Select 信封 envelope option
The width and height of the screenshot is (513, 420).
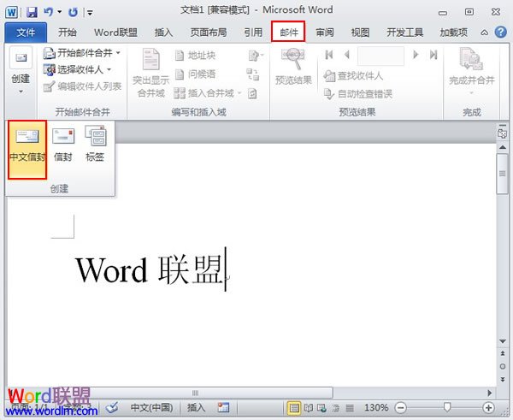(62, 144)
